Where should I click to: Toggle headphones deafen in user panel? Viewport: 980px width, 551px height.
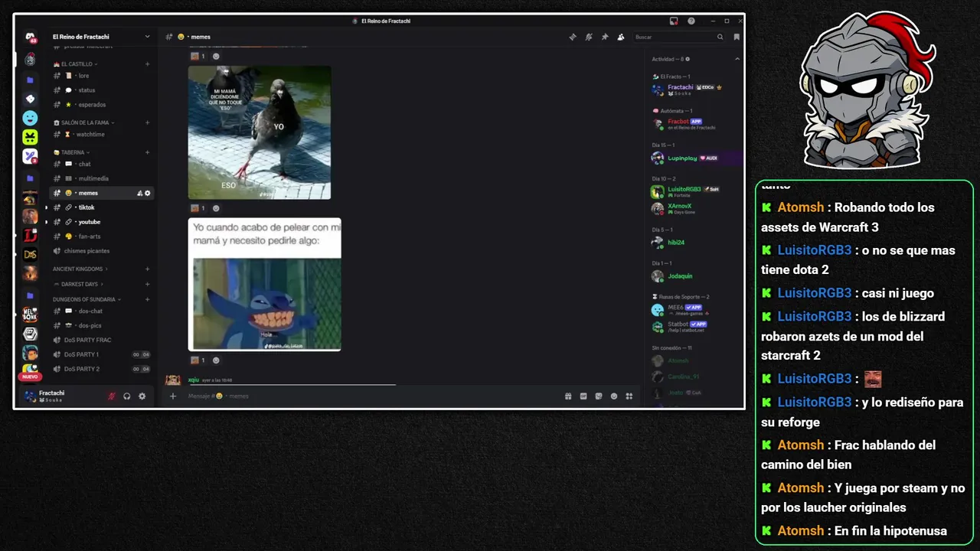[x=127, y=396]
